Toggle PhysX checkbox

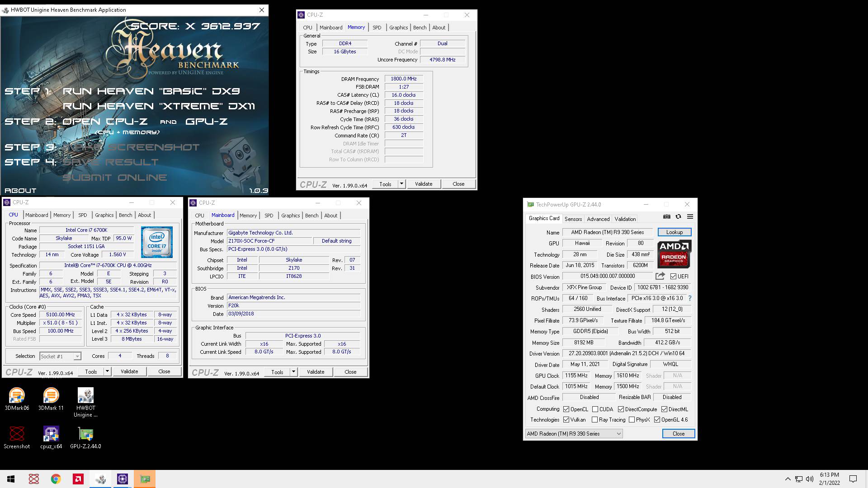pos(632,420)
